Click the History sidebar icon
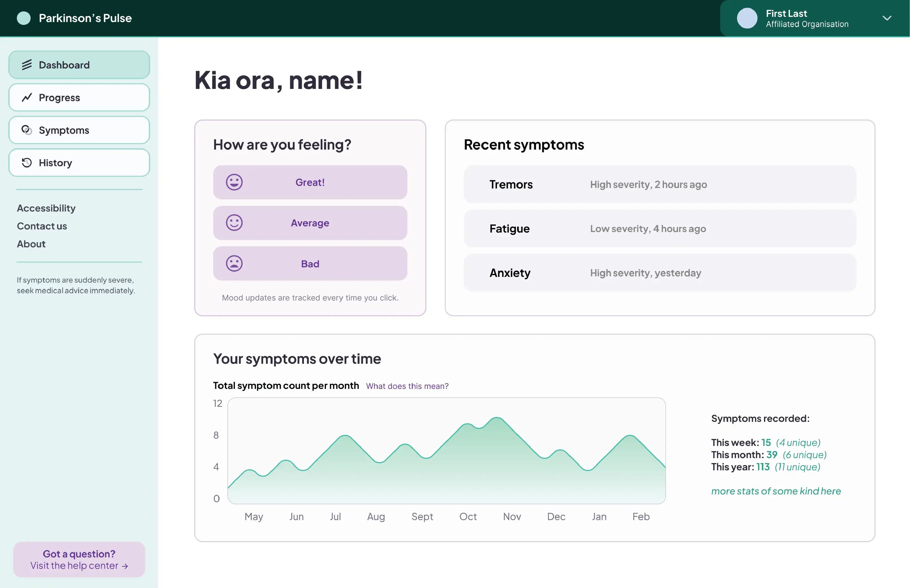The height and width of the screenshot is (588, 910). (26, 162)
